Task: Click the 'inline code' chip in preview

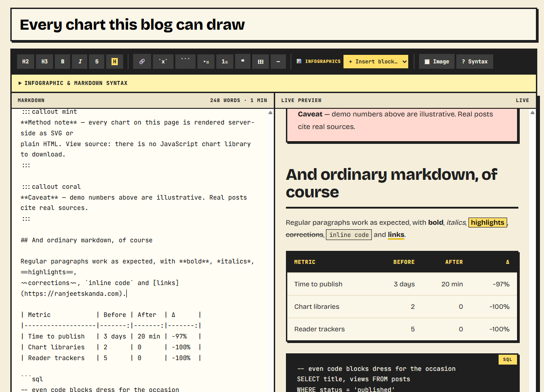Action: coord(349,235)
